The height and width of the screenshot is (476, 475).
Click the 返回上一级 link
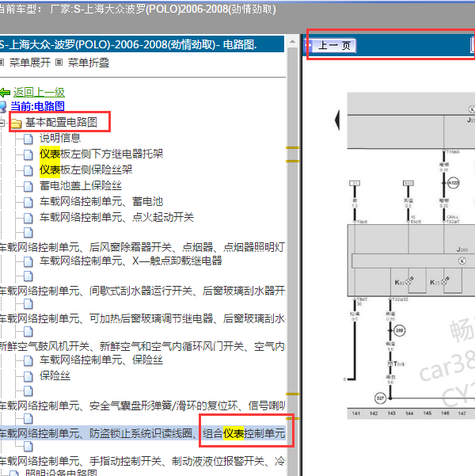pyautogui.click(x=39, y=92)
